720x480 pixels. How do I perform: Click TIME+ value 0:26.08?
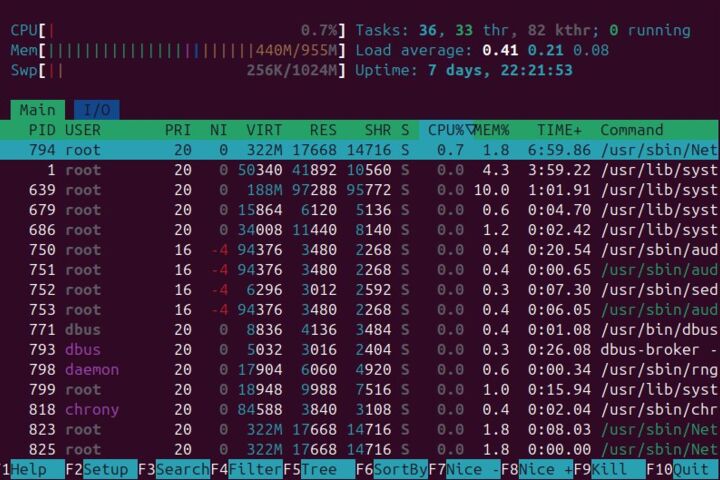click(x=559, y=350)
